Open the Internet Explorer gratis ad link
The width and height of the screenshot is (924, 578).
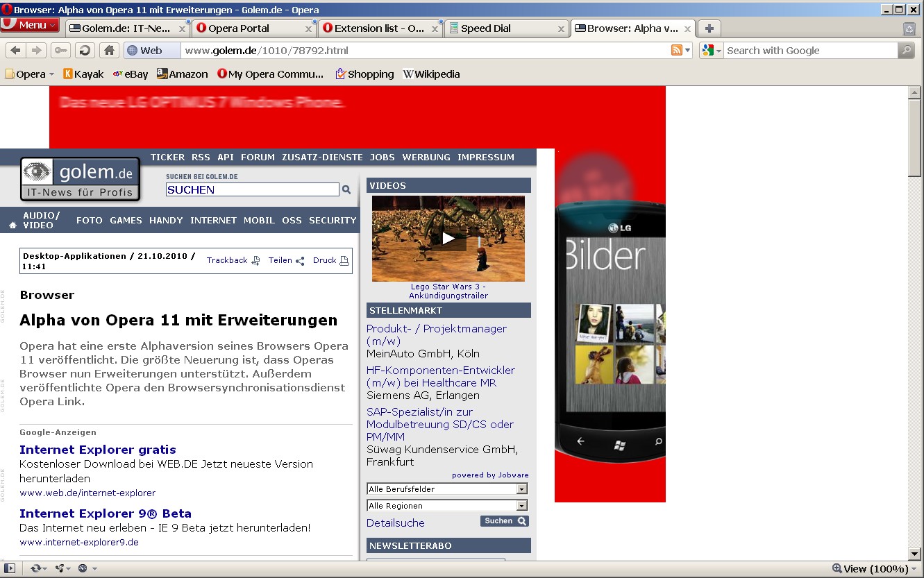(x=97, y=450)
